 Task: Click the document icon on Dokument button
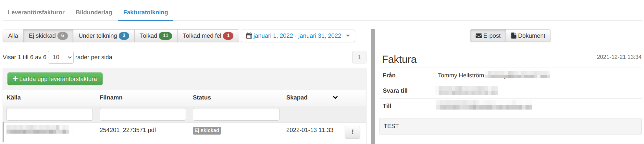click(514, 36)
